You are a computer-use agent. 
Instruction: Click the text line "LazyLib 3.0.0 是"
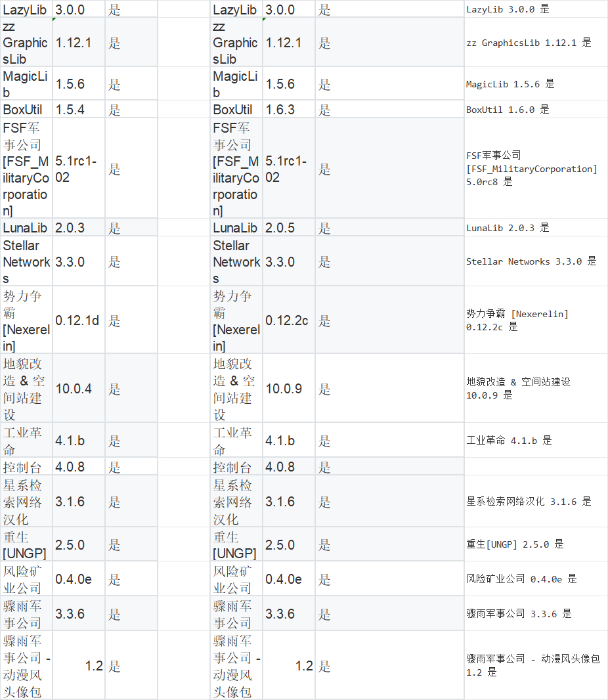508,9
